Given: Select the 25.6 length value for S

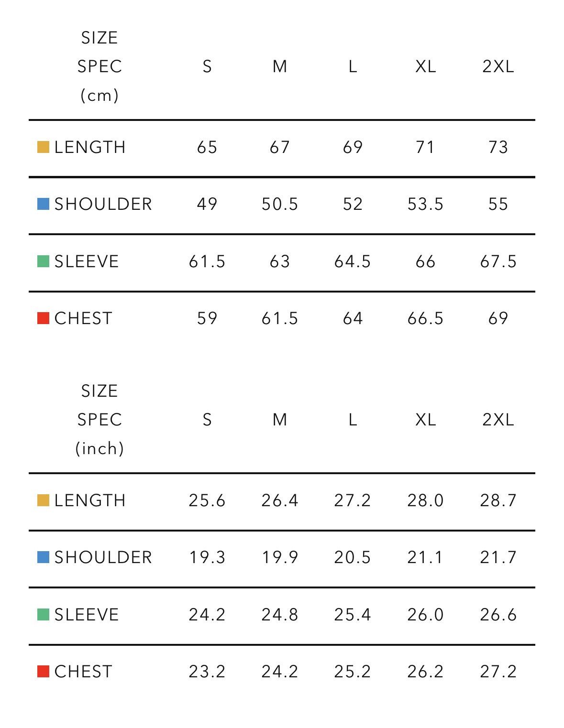Looking at the screenshot, I should [207, 500].
